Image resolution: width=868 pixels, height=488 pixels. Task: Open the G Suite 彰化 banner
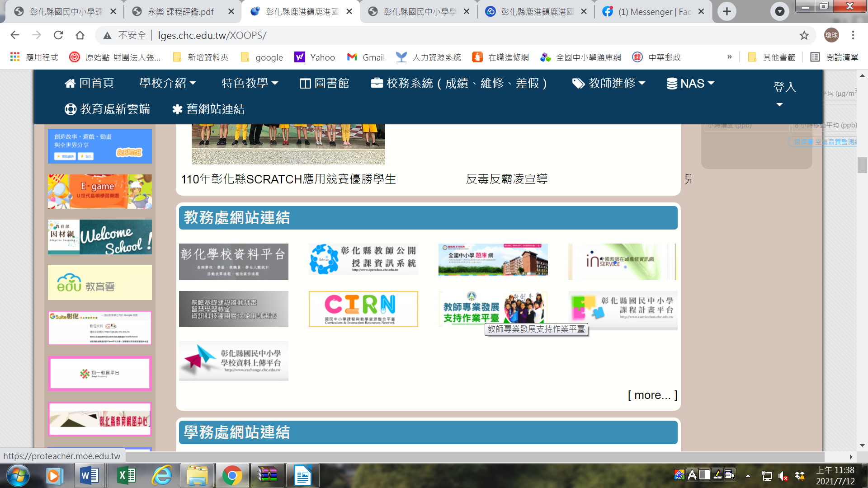100,328
